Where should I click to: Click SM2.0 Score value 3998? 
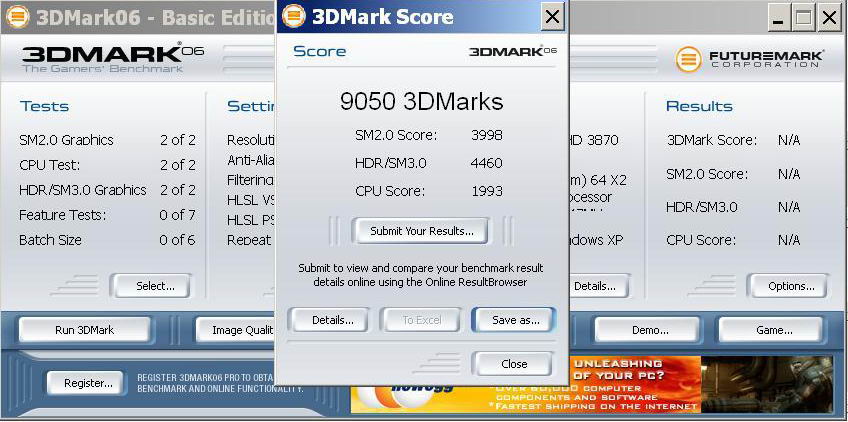(486, 135)
